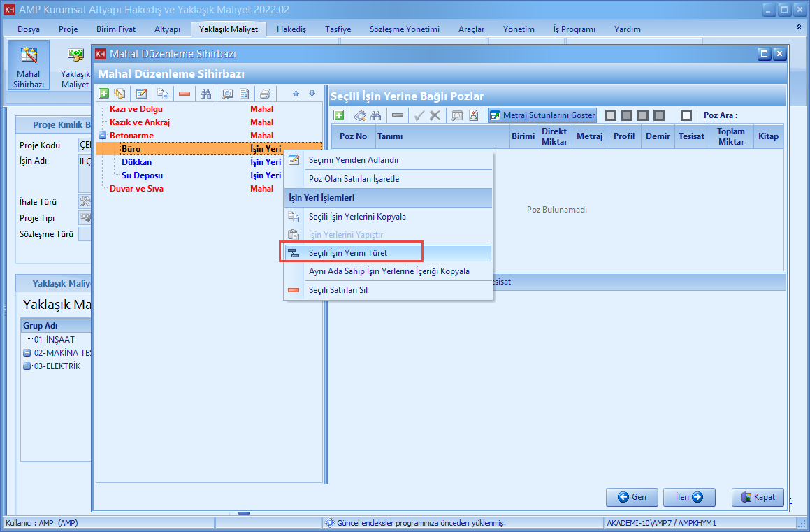Image resolution: width=810 pixels, height=532 pixels.
Task: Click the binoculars search icon in left toolbar
Action: [205, 94]
